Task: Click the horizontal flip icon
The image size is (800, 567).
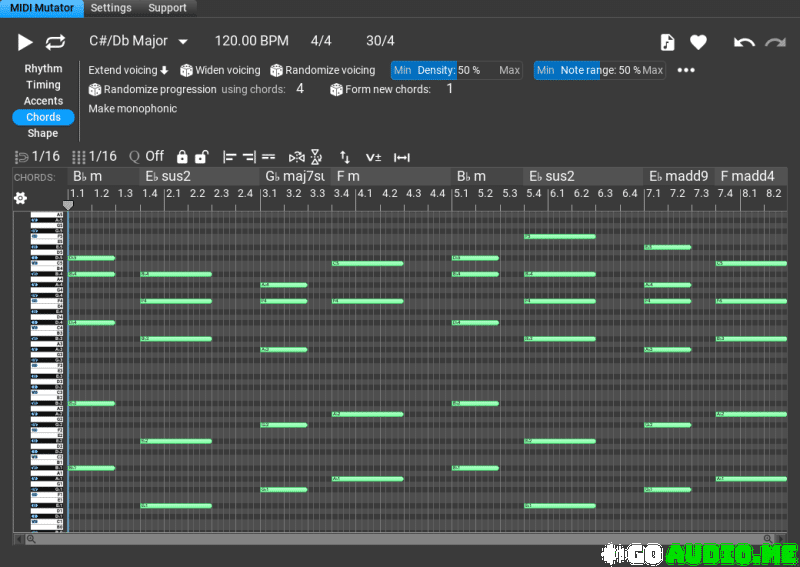Action: tap(296, 157)
